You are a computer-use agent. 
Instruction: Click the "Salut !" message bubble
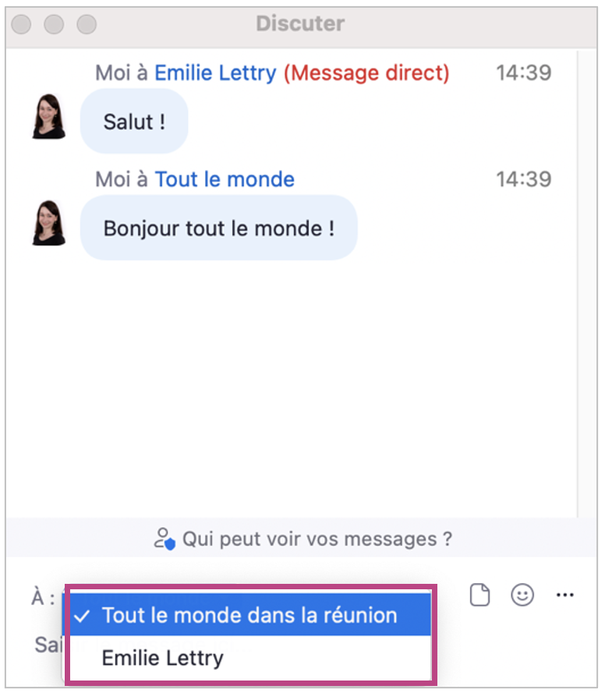(x=134, y=122)
